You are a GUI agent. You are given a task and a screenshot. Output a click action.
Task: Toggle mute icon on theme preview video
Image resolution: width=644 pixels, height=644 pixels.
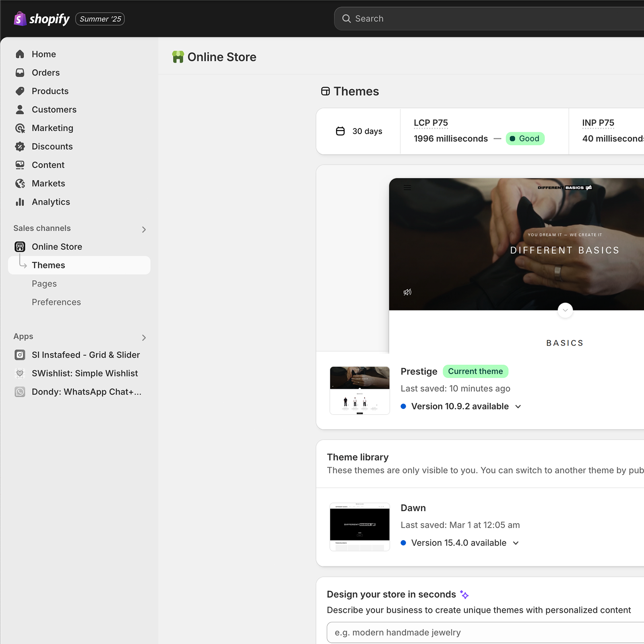point(407,292)
